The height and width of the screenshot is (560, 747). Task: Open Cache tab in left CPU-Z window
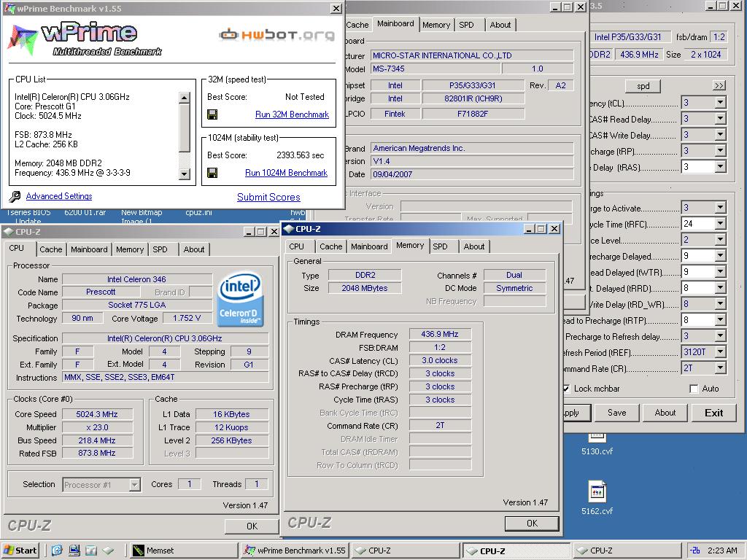coord(50,249)
